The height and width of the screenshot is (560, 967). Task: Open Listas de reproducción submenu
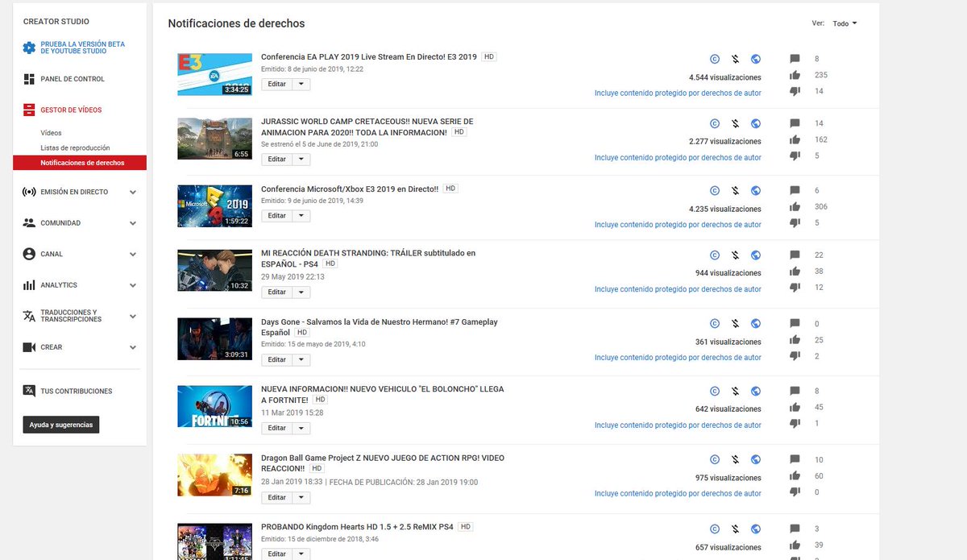coord(75,148)
